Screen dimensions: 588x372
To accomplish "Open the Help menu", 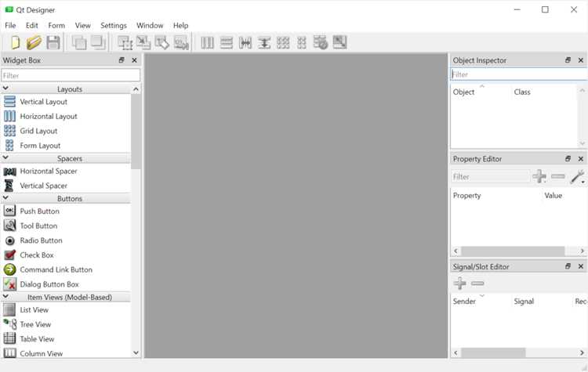I will [180, 26].
